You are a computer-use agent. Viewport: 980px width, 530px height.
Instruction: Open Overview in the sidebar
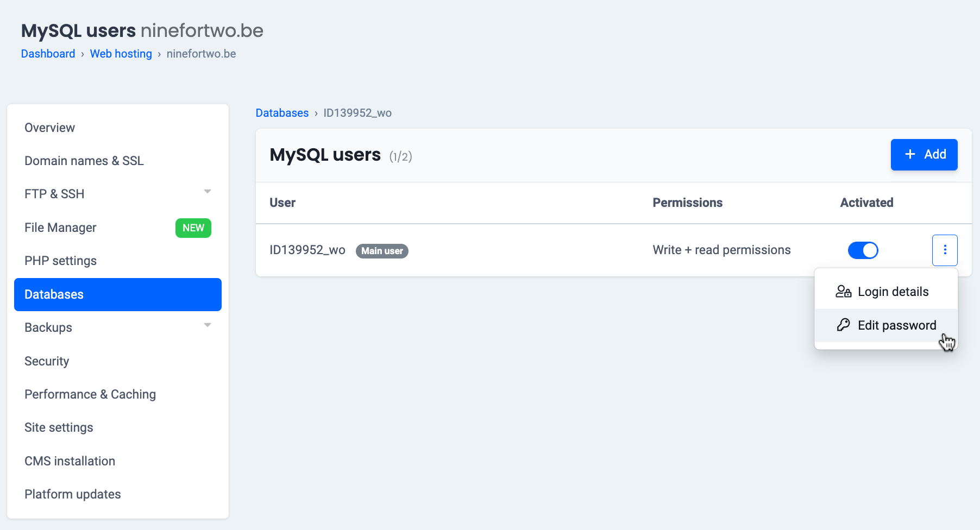49,128
